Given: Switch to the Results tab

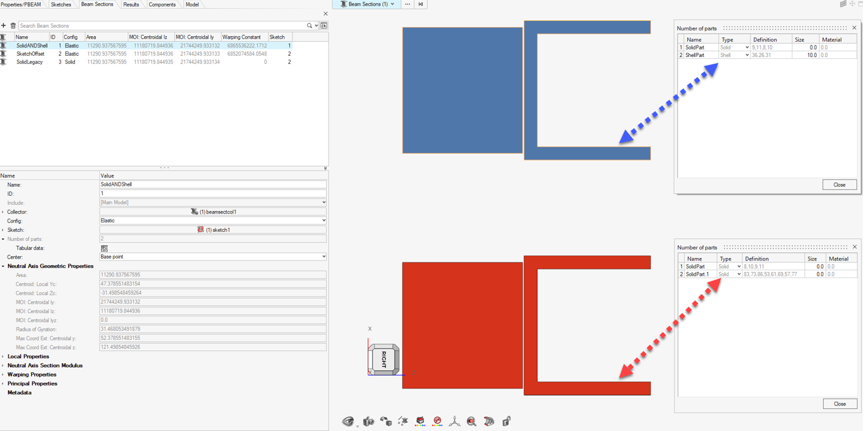Looking at the screenshot, I should pyautogui.click(x=131, y=4).
